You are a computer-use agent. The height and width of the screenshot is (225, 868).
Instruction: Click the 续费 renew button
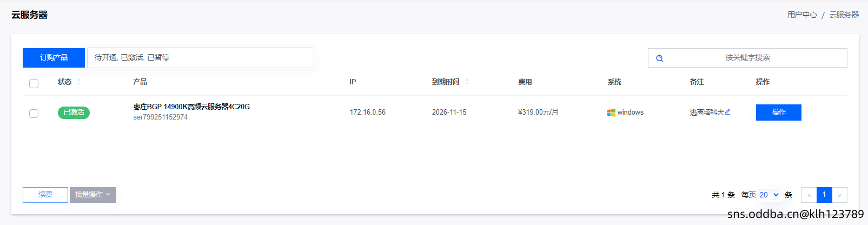pos(45,195)
